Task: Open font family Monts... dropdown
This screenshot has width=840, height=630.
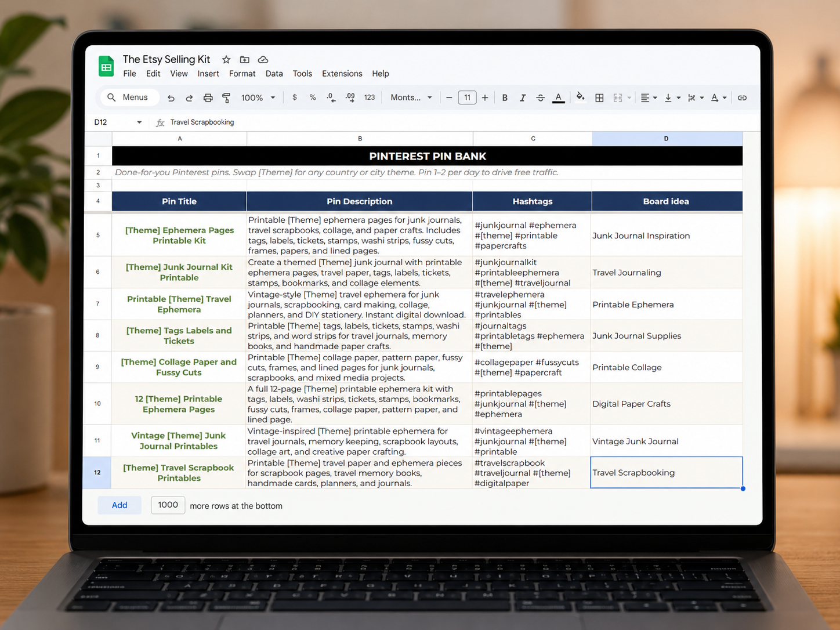Action: click(x=411, y=97)
